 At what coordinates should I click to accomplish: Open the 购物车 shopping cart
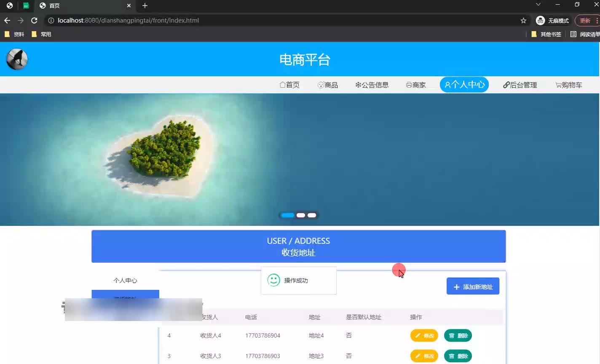pyautogui.click(x=569, y=85)
